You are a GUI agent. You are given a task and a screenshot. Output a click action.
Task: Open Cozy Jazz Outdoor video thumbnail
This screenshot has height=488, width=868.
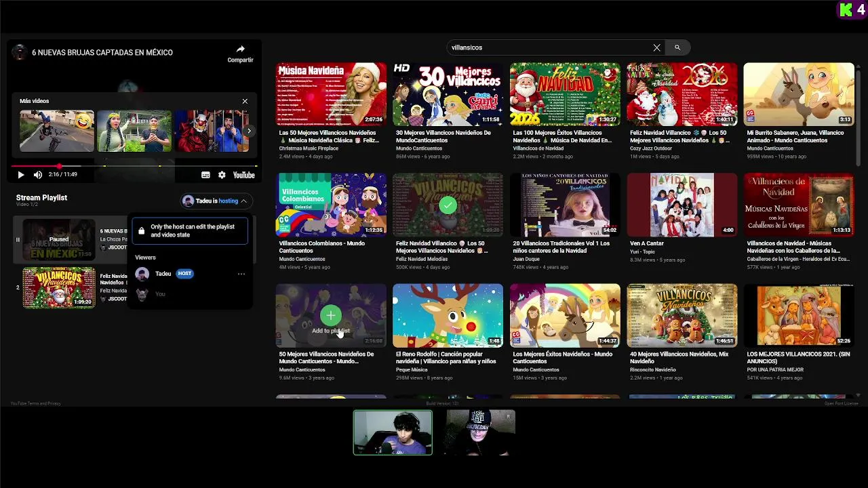pyautogui.click(x=682, y=94)
